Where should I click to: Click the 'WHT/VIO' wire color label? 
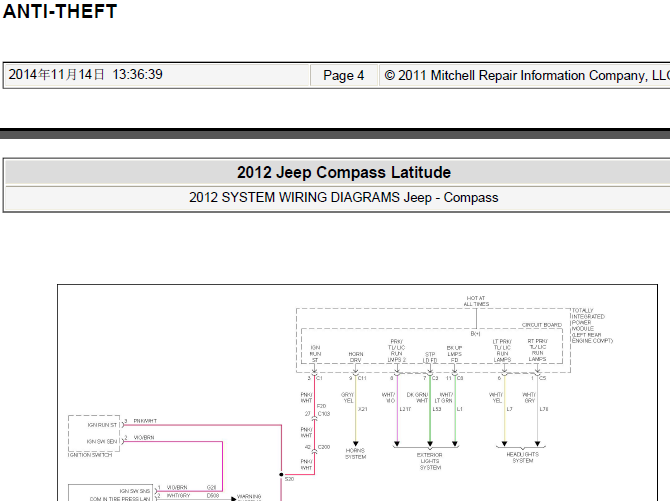click(388, 398)
